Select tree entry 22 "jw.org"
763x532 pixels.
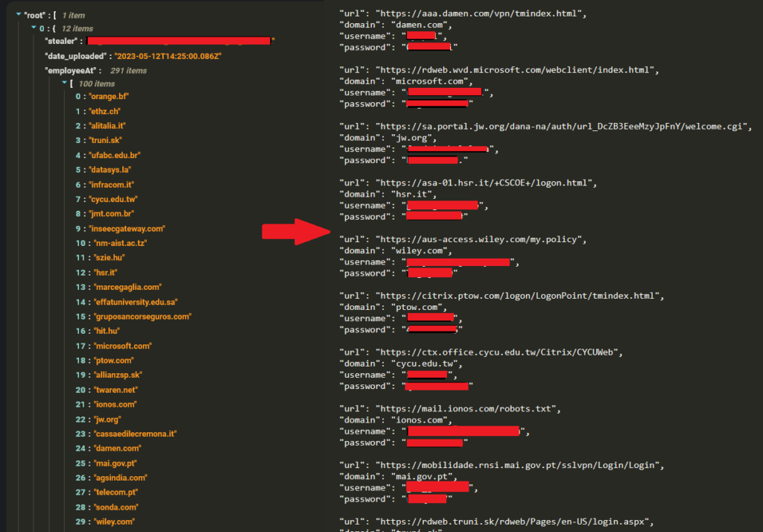pos(98,419)
